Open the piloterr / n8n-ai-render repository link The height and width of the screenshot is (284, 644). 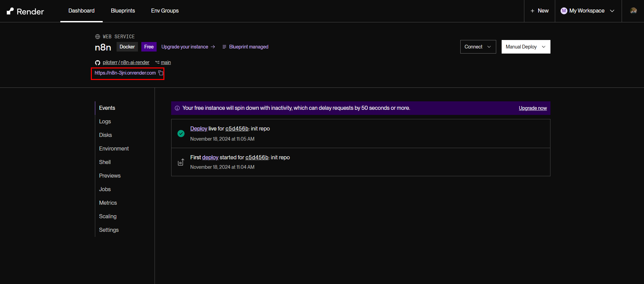pos(126,62)
